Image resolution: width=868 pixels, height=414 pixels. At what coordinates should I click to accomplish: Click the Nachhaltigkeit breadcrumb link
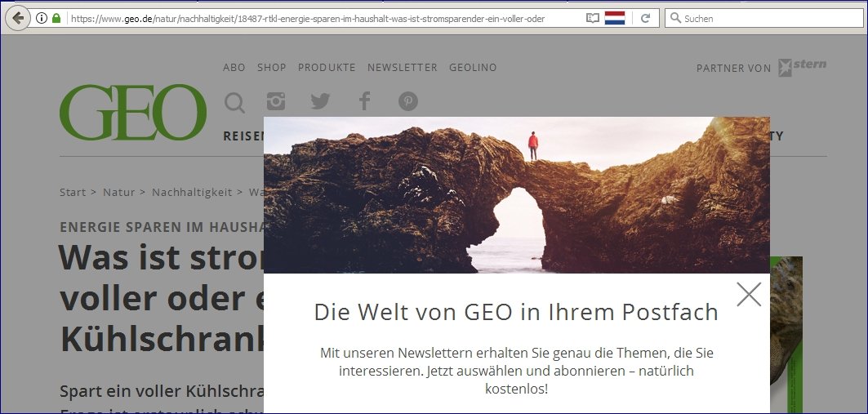(x=192, y=192)
